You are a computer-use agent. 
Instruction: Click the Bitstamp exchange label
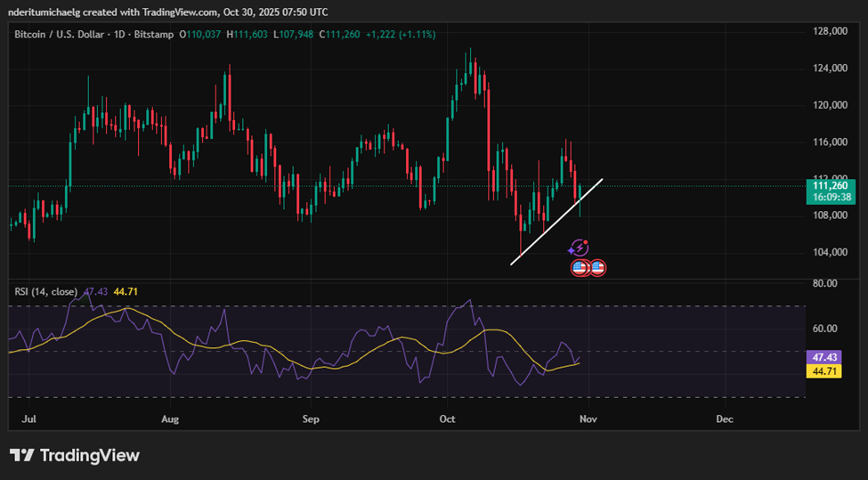tap(154, 35)
